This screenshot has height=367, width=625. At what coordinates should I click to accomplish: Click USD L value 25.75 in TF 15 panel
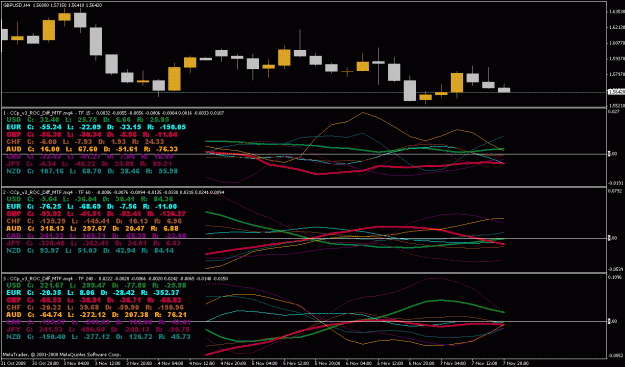tap(88, 120)
